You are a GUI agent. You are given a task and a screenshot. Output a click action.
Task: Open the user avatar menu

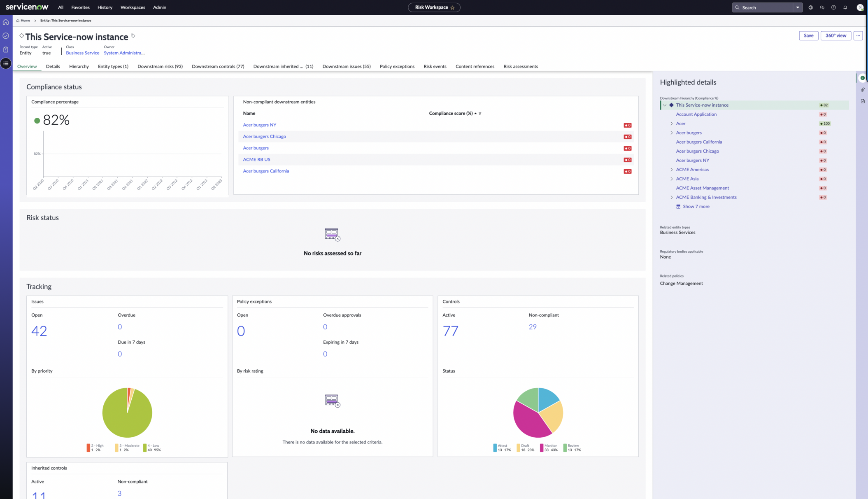pos(860,7)
